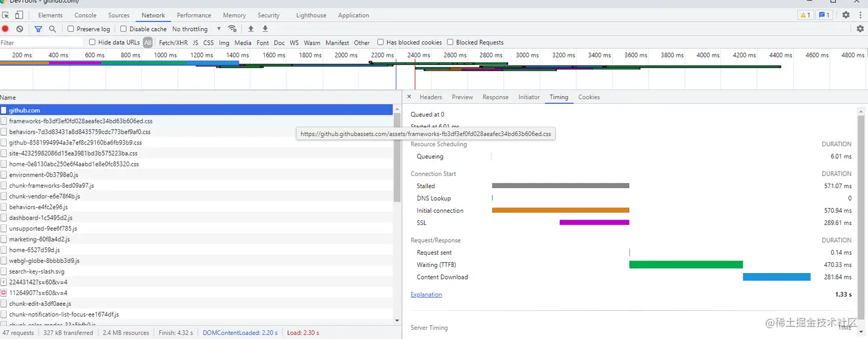Viewport: 868px width, 339px height.
Task: Open the blue messages badge showing 1
Action: tap(824, 15)
